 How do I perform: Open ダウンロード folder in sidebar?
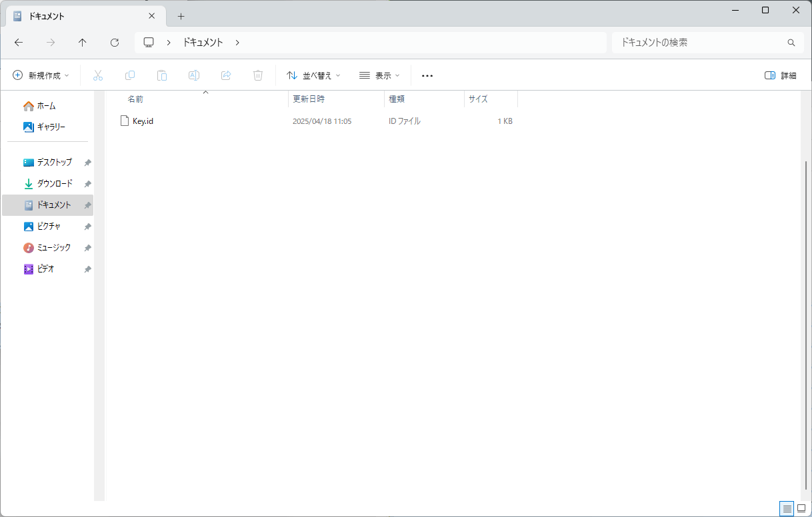[54, 184]
